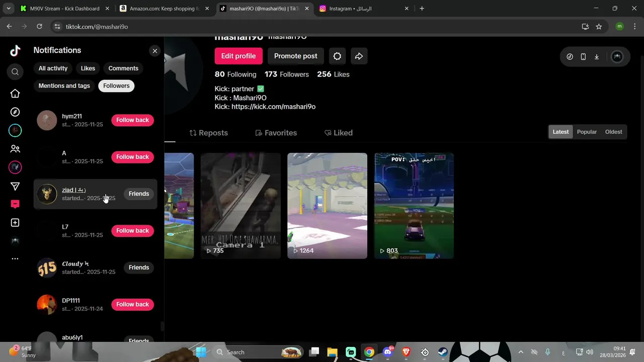This screenshot has width=644, height=362.
Task: Select the Comments notification filter
Action: pyautogui.click(x=123, y=68)
